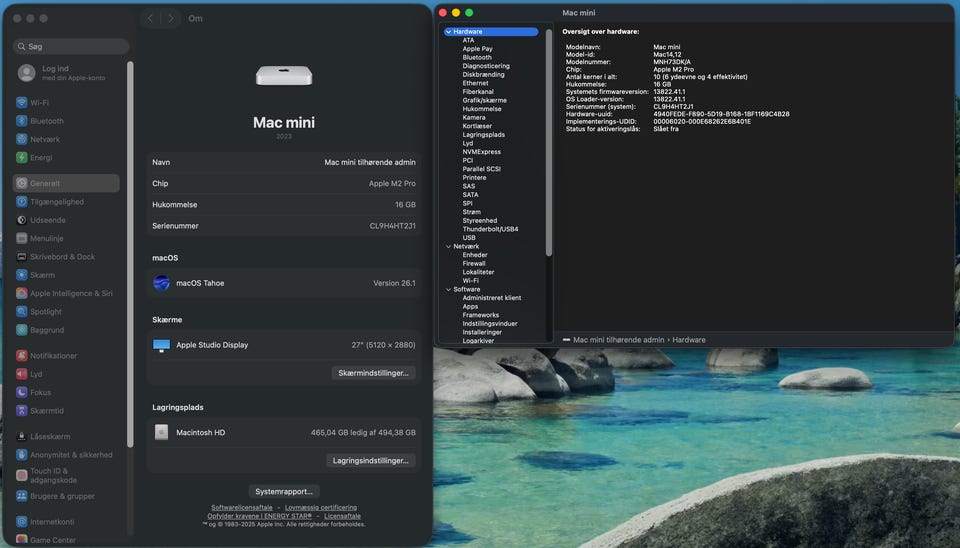The height and width of the screenshot is (548, 960).
Task: Click the Lagringsindstillinger… button
Action: (x=370, y=461)
